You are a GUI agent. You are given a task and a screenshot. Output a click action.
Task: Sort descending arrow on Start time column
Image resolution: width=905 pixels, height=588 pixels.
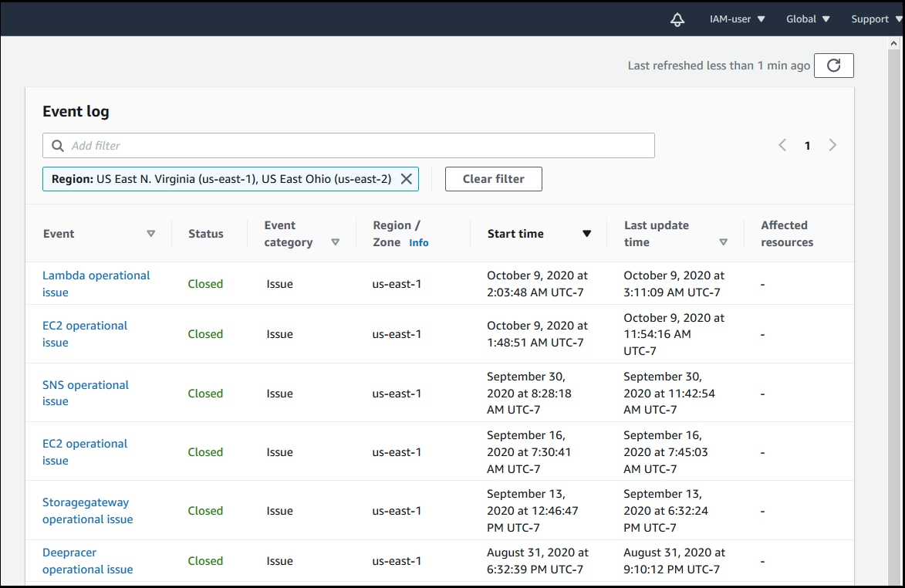tap(587, 233)
